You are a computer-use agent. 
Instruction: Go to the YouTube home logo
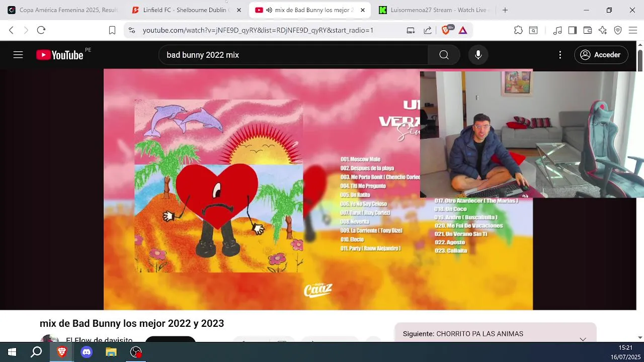click(60, 55)
